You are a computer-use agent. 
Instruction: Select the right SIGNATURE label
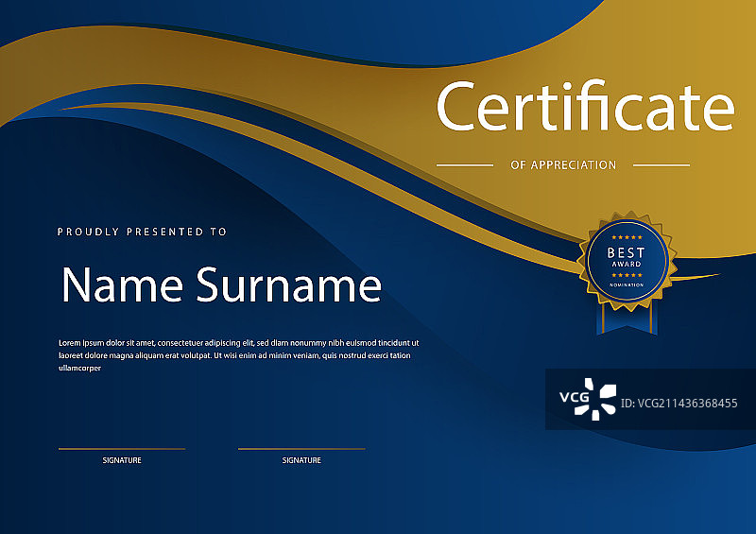click(301, 460)
